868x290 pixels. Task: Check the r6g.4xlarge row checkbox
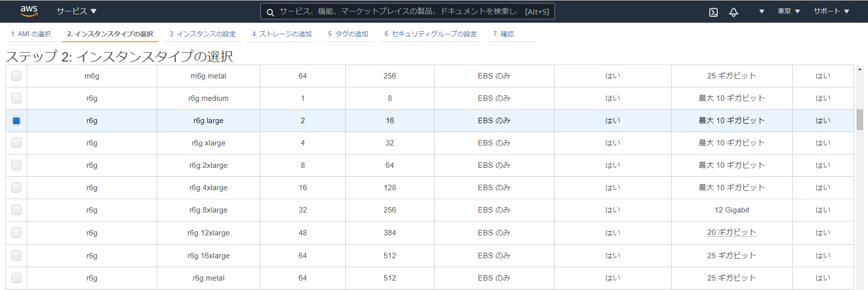pos(16,187)
